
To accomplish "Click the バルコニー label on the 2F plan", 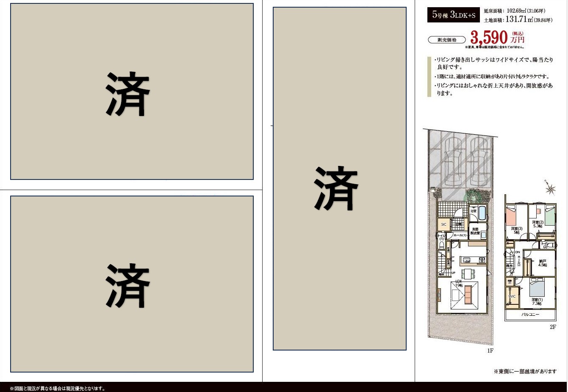I will pos(530,315).
